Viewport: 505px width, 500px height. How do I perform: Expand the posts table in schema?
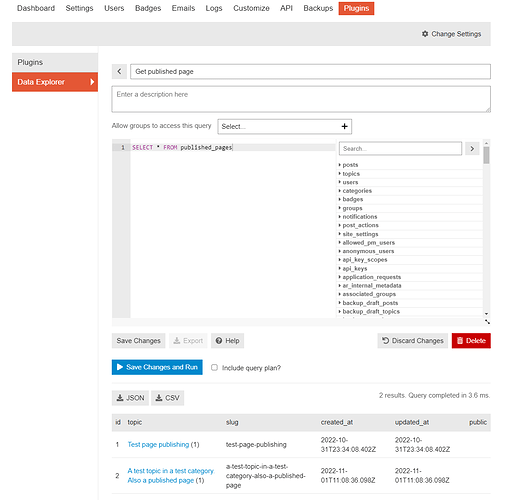click(350, 165)
